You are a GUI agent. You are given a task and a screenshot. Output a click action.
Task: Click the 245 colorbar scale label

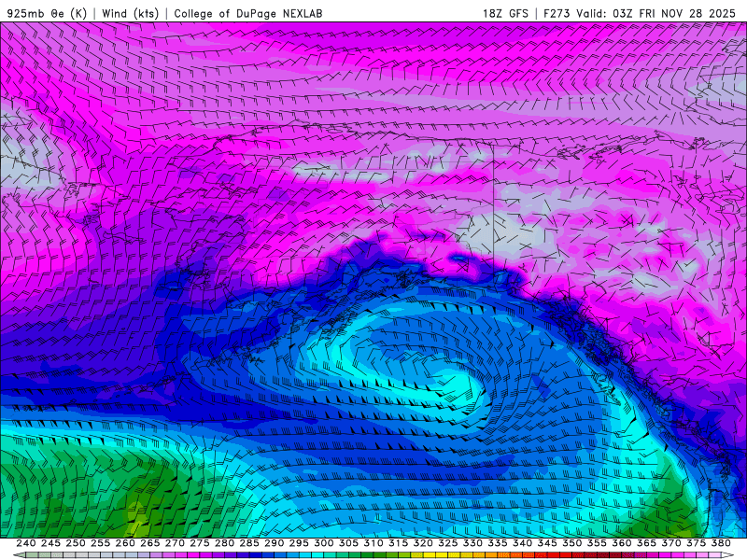[x=50, y=543]
